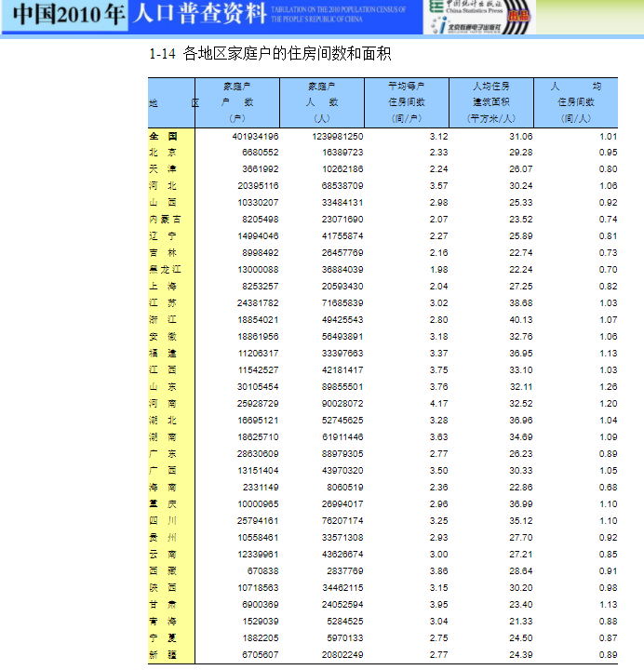644x670 pixels.
Task: Click the 广西 row label
Action: point(163,471)
